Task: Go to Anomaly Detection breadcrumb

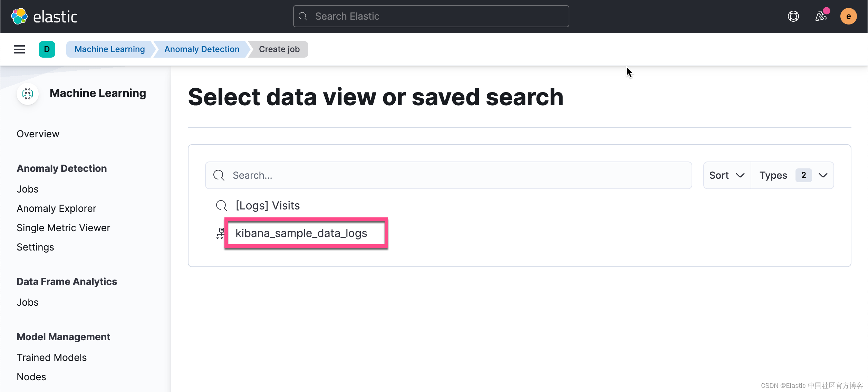Action: tap(202, 49)
